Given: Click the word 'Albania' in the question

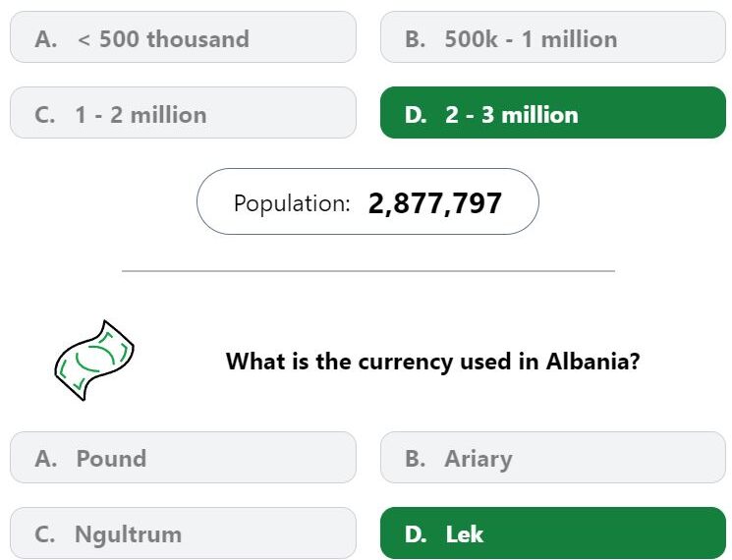Looking at the screenshot, I should (x=592, y=362).
